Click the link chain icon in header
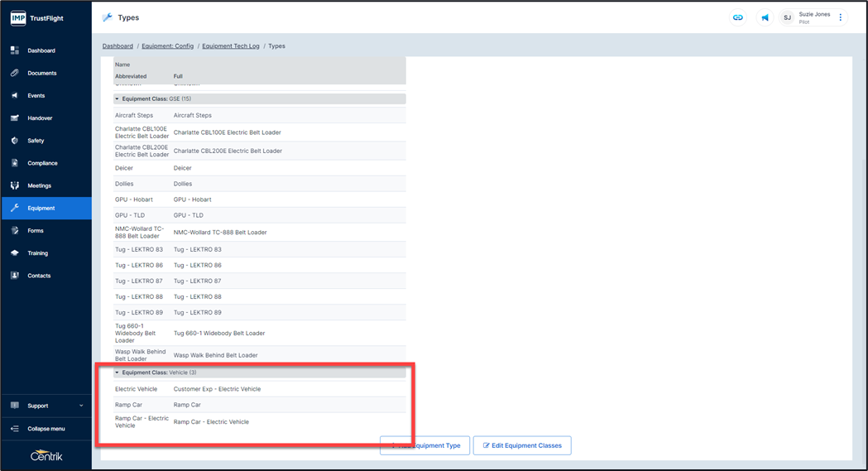Viewport: 868px width, 471px height. [x=738, y=17]
